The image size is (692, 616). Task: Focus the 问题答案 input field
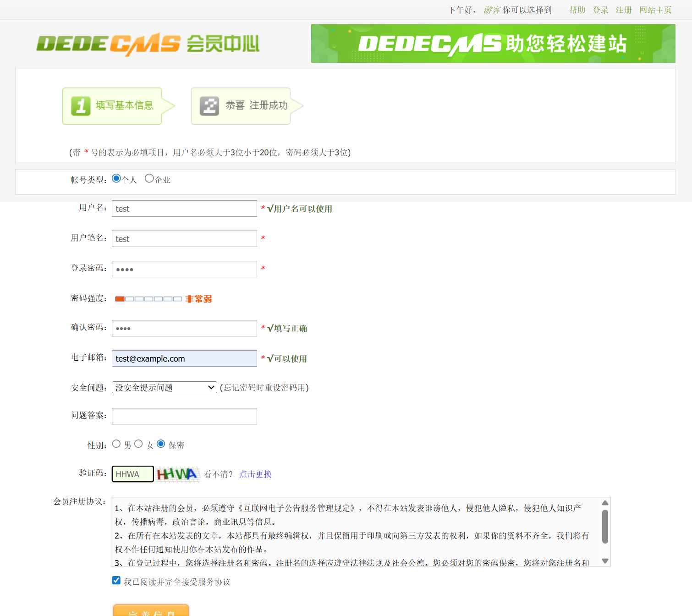pyautogui.click(x=184, y=416)
